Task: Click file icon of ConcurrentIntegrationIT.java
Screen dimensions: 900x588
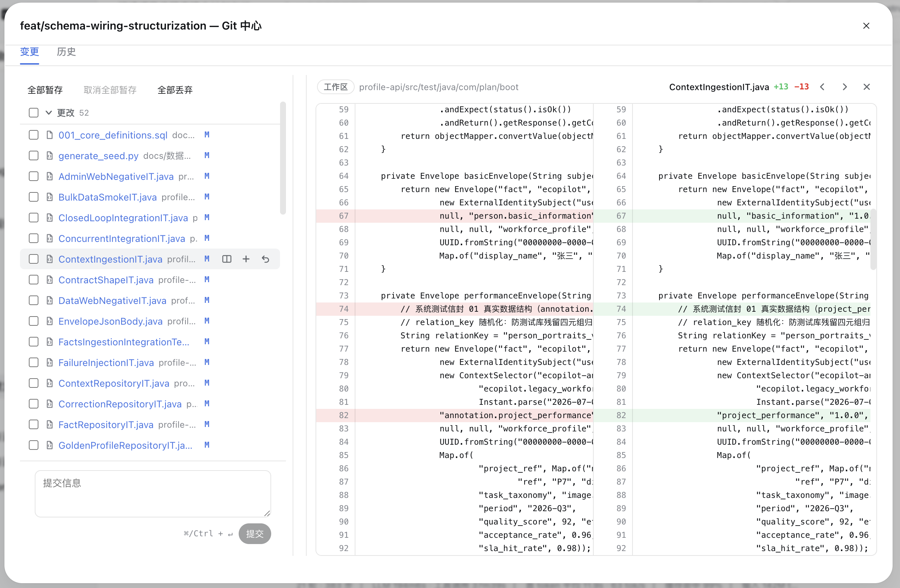Action: click(50, 238)
